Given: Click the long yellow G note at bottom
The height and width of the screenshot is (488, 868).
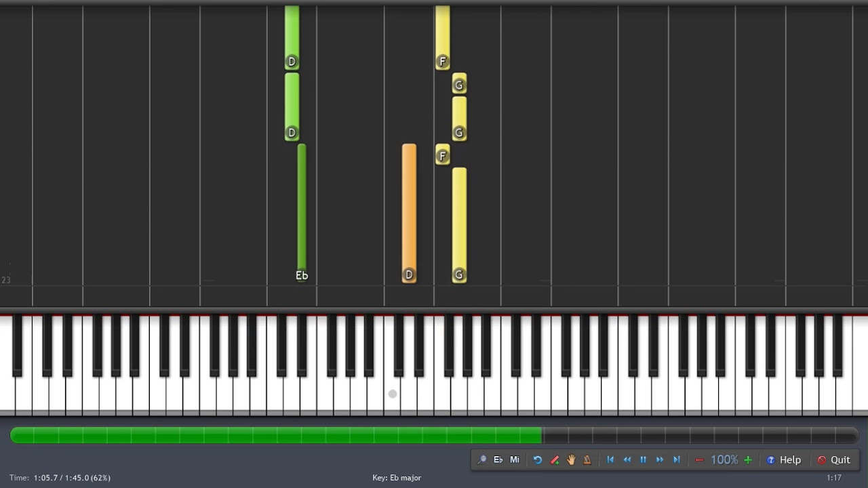Looking at the screenshot, I should pyautogui.click(x=459, y=225).
